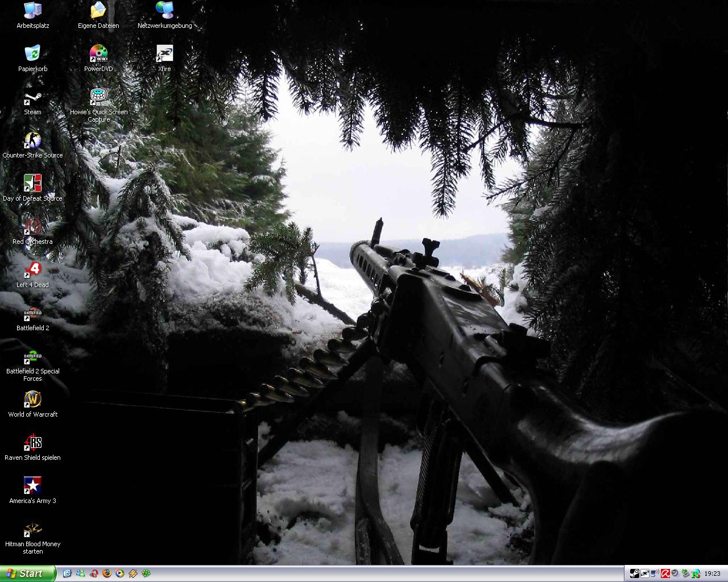Viewport: 728px width, 582px height.
Task: Select the Papierkorb recycle bin
Action: click(x=33, y=59)
